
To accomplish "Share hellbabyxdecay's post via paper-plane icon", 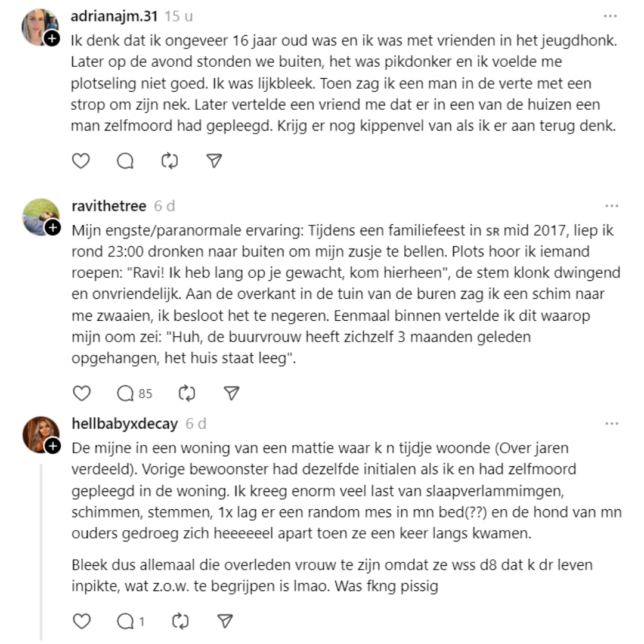I will 224,621.
